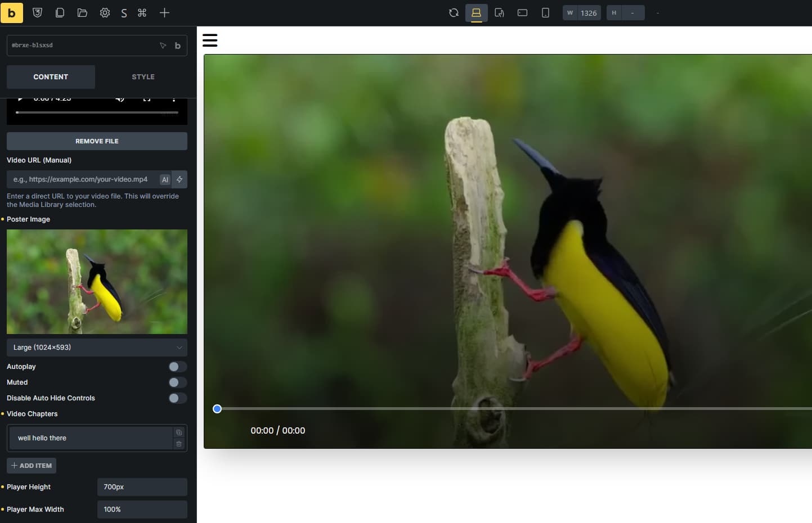Screen dimensions: 812x523
Task: Select the mobile landscape breakpoint icon
Action: (522, 12)
